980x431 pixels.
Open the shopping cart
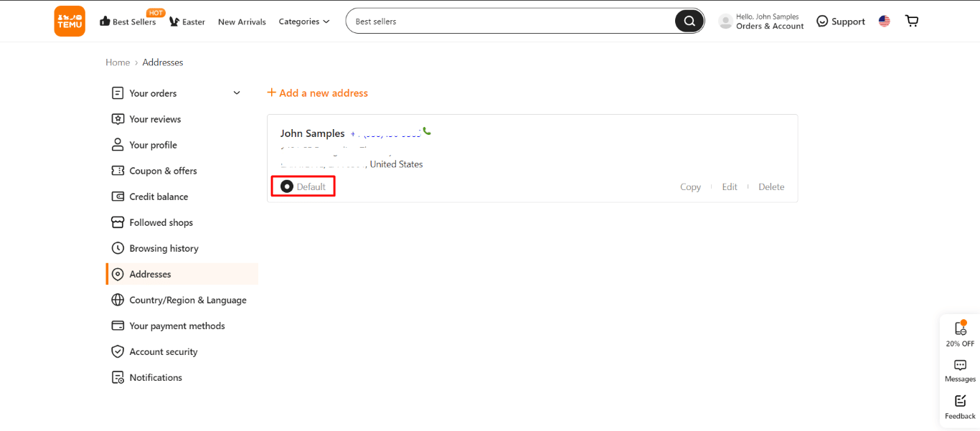pyautogui.click(x=912, y=21)
